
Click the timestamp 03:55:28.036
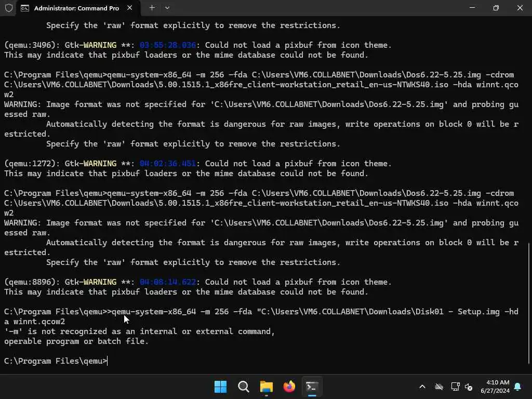click(x=168, y=45)
